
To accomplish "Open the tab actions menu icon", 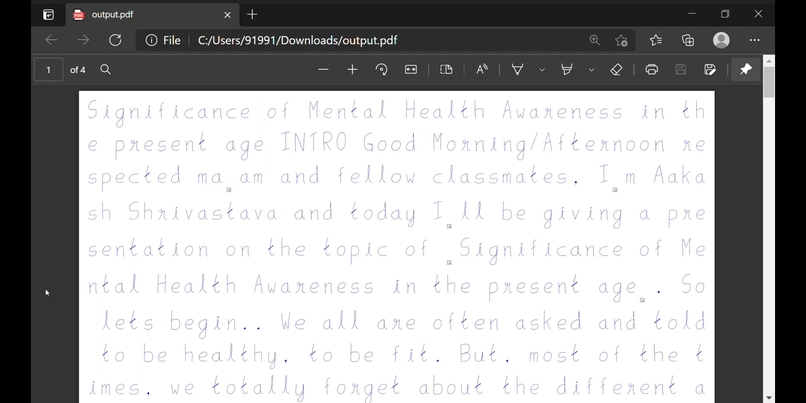I will point(48,14).
